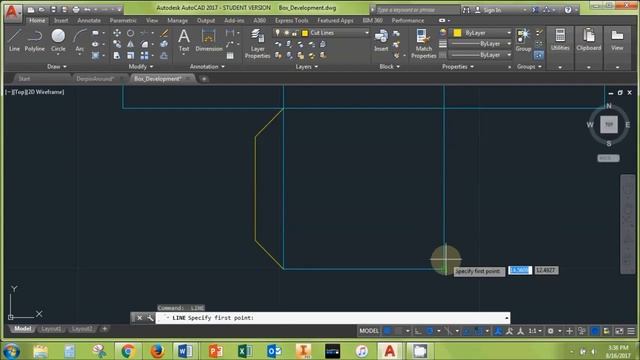The height and width of the screenshot is (360, 640).
Task: Toggle polar tracking in status bar
Action: [430, 331]
